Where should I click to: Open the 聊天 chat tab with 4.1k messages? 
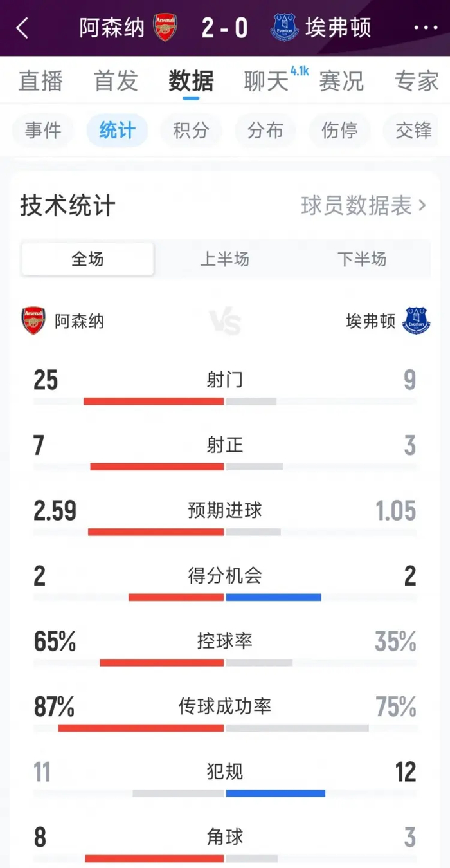[265, 80]
